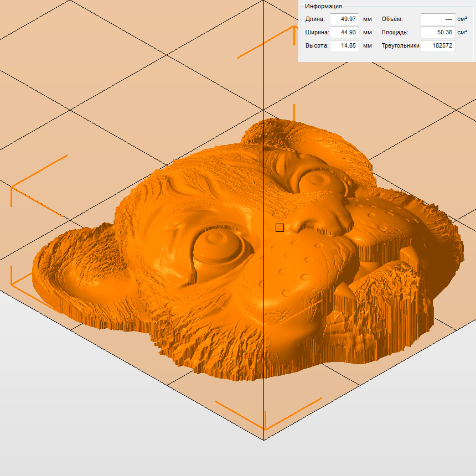Click the Высота (height) value field
The width and height of the screenshot is (476, 476).
click(x=344, y=46)
